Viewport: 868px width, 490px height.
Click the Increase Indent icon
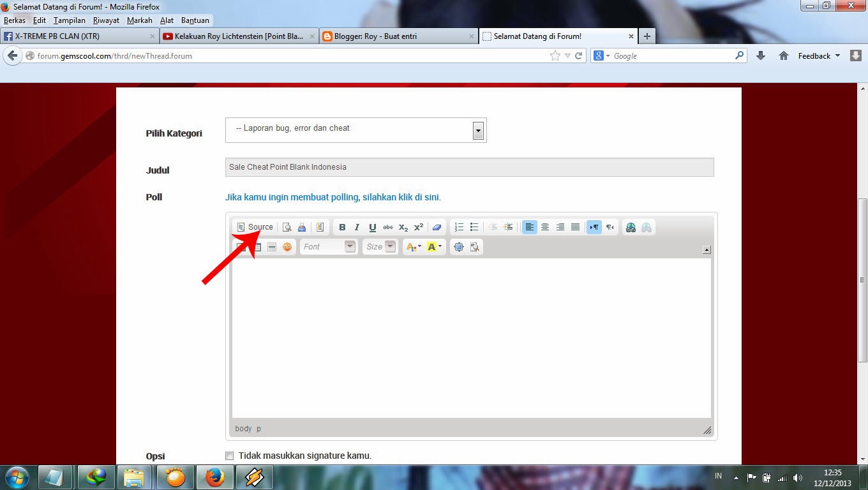pos(508,227)
